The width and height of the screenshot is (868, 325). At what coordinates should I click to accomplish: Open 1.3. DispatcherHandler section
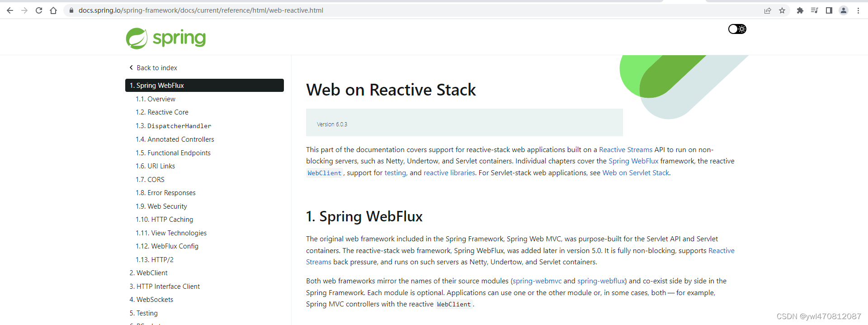click(173, 126)
